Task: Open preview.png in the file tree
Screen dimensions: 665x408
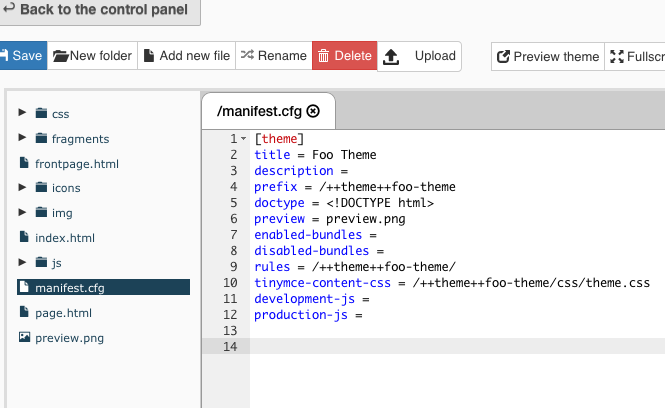Action: [x=69, y=338]
